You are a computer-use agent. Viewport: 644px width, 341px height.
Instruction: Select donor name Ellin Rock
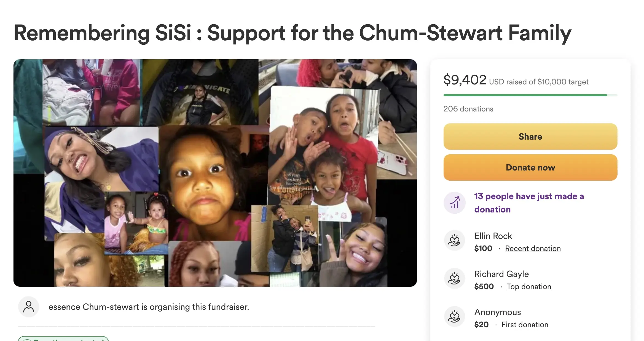493,236
